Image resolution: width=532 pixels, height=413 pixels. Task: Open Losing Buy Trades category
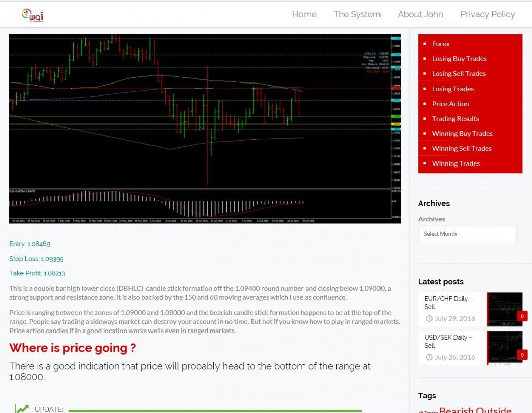(459, 59)
